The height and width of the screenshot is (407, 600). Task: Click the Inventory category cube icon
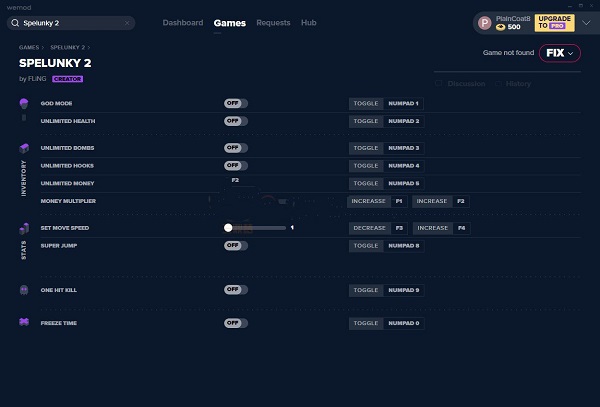point(24,148)
